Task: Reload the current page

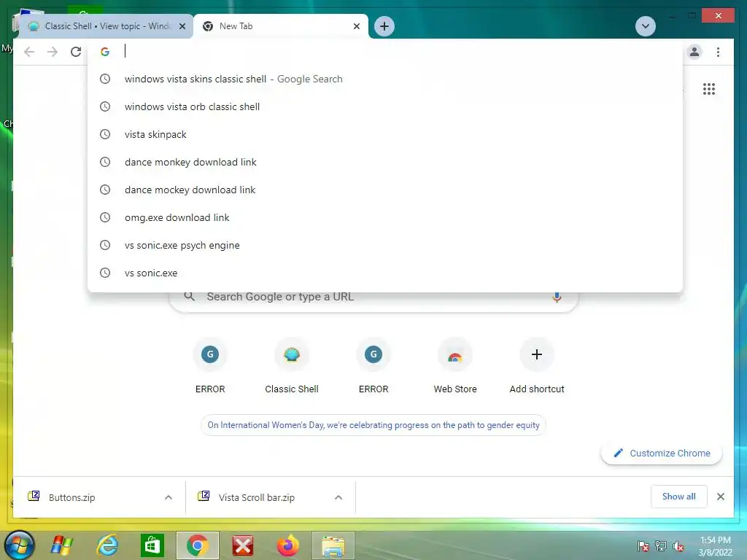Action: click(76, 52)
